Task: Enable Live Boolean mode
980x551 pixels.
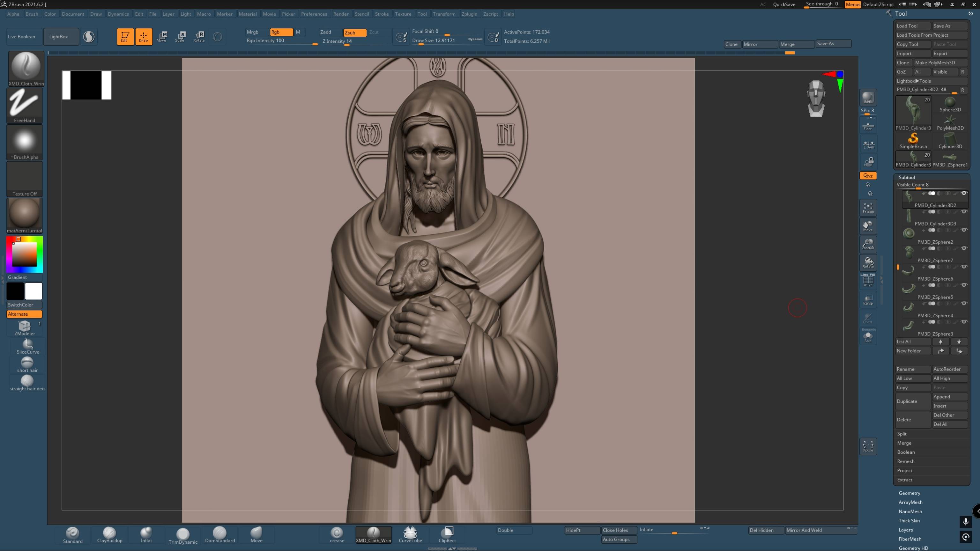Action: pos(22,37)
